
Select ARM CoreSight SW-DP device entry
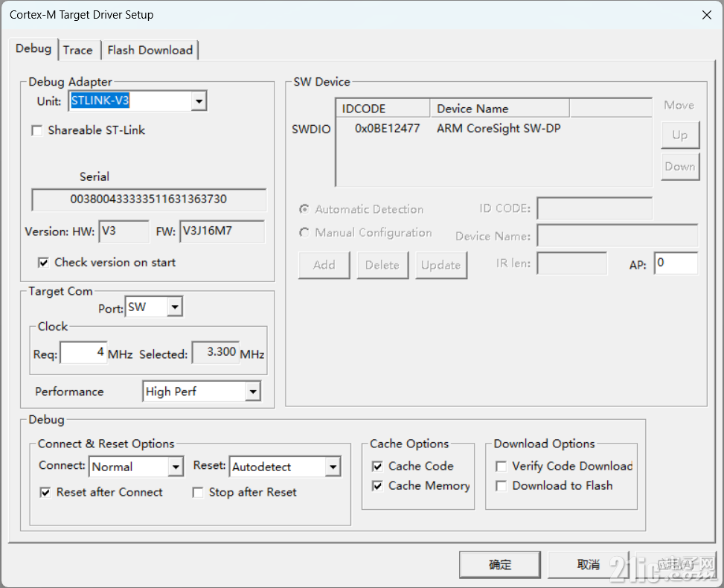point(499,129)
